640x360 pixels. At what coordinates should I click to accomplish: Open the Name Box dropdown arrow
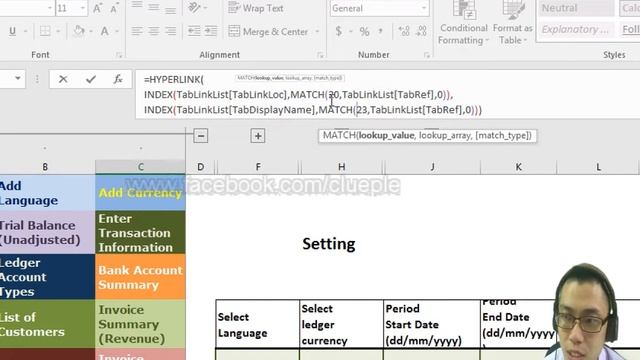[x=18, y=78]
